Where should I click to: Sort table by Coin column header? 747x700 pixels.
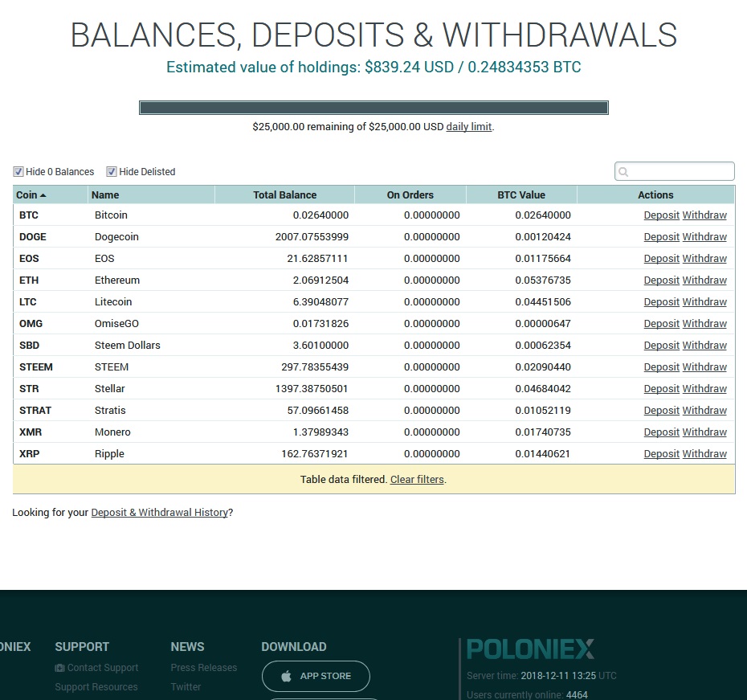point(50,195)
